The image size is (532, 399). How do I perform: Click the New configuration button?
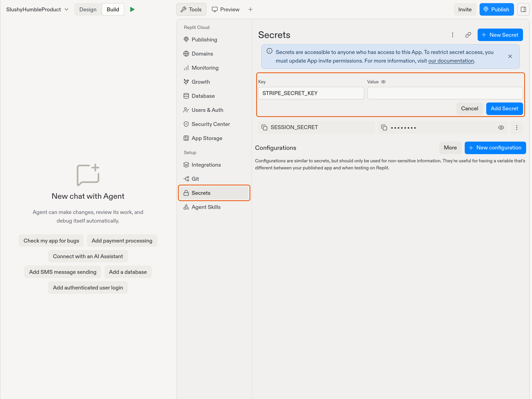pyautogui.click(x=495, y=148)
